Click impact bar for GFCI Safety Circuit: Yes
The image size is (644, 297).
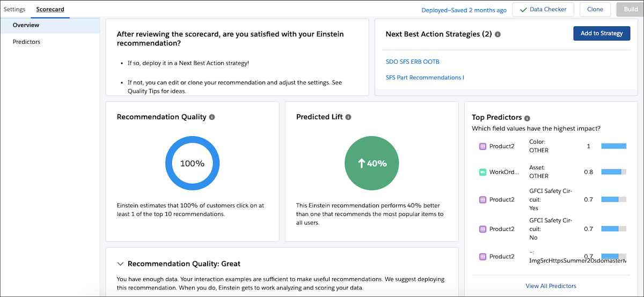[x=614, y=199]
